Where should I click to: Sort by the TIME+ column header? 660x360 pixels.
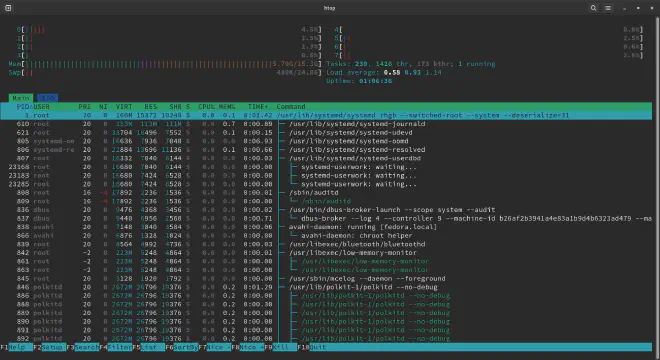point(258,107)
